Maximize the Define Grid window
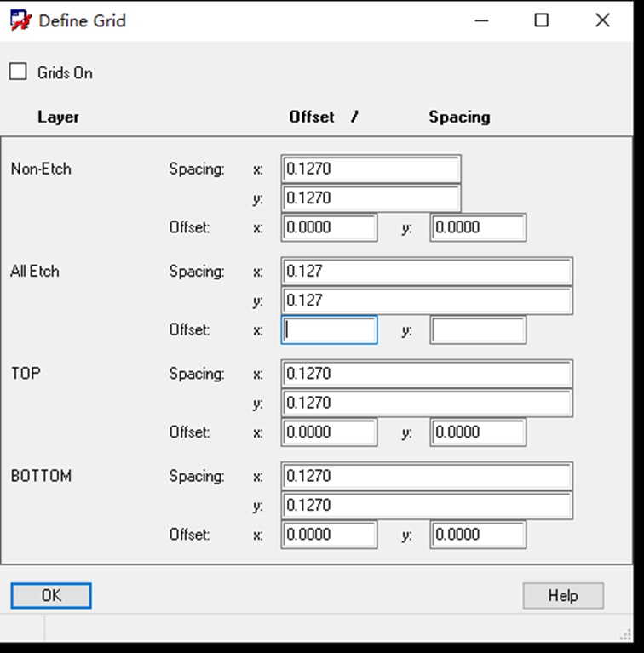 click(542, 20)
